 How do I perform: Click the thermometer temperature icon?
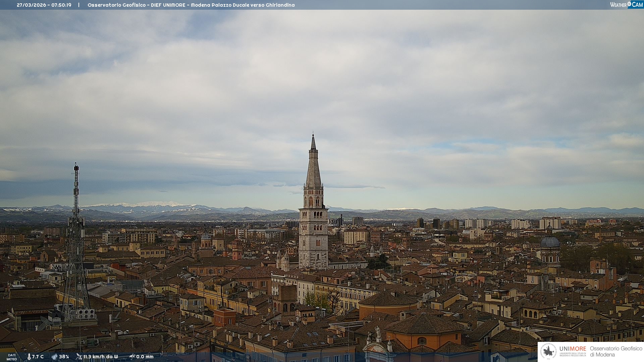pyautogui.click(x=29, y=357)
